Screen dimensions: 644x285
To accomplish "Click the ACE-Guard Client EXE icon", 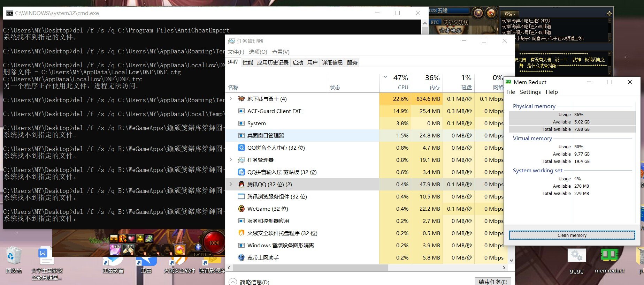I will click(241, 111).
